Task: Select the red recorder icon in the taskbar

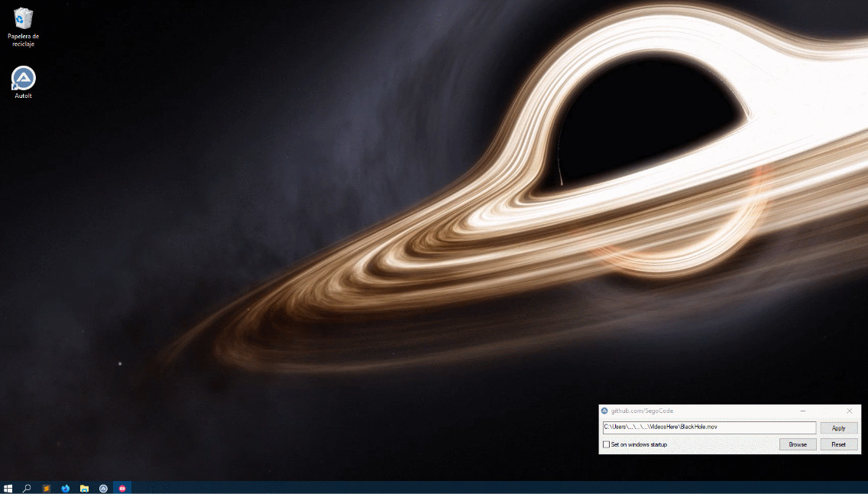Action: tap(122, 488)
